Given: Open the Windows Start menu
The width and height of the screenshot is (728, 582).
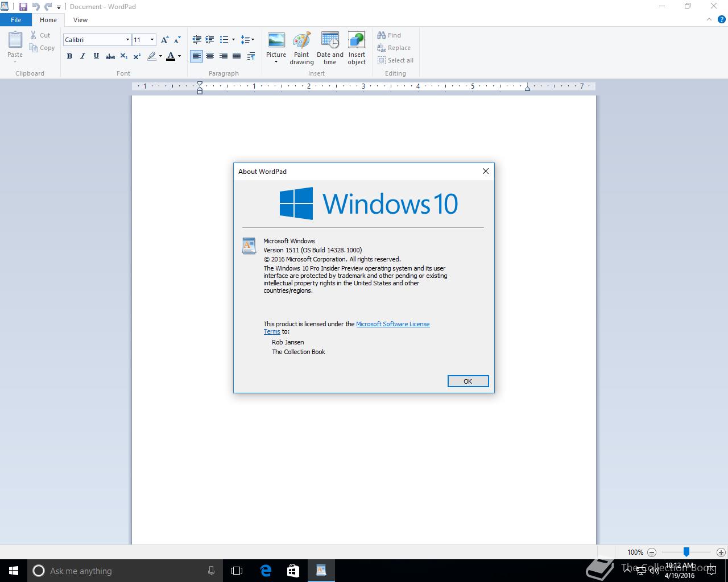Looking at the screenshot, I should 14,571.
